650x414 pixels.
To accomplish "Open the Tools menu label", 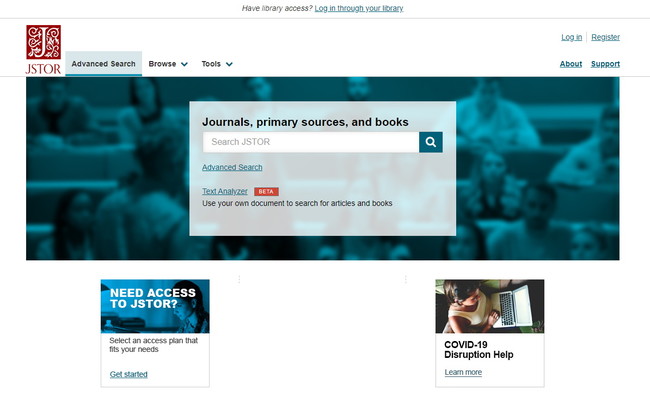I will pyautogui.click(x=211, y=64).
